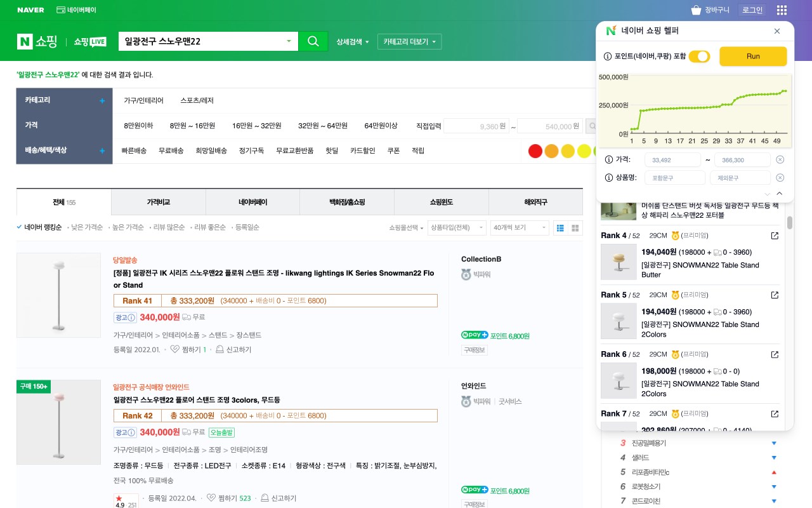The width and height of the screenshot is (812, 508).
Task: Open the Rank 41 floor lamp thumbnail
Action: pyautogui.click(x=58, y=295)
